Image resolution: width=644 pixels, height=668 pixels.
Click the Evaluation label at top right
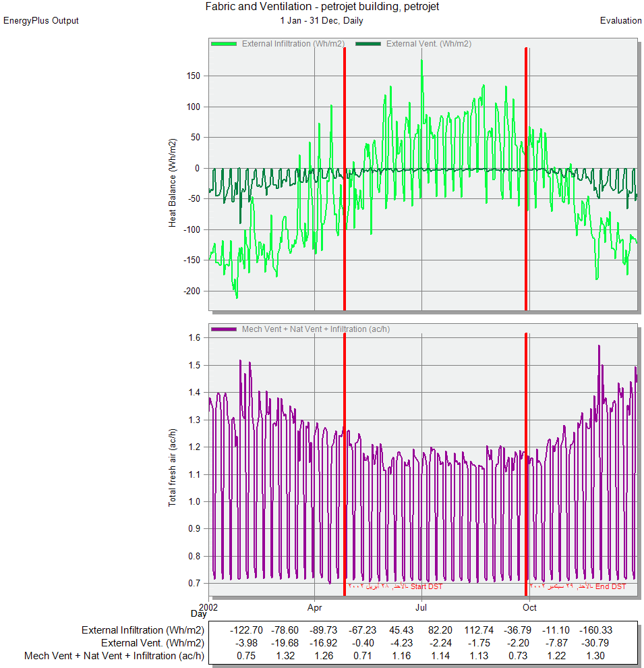click(x=620, y=21)
